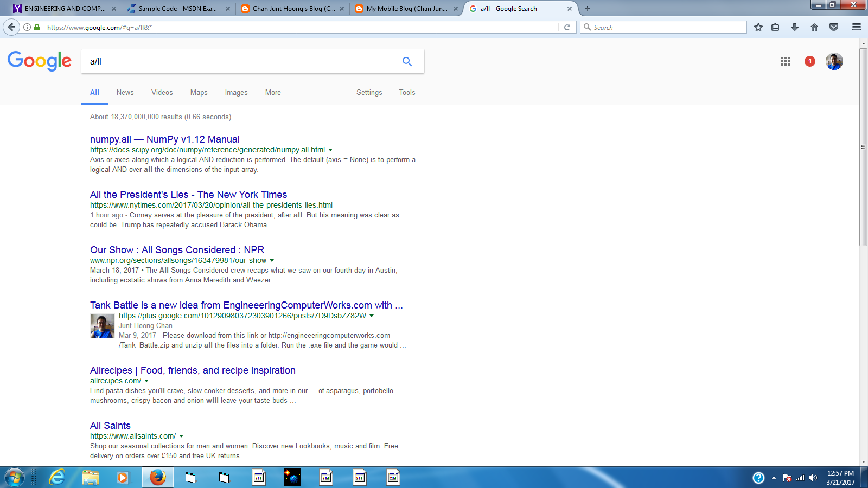Open Windows Explorer from the taskbar
Screen dimensions: 868x488
[91, 478]
